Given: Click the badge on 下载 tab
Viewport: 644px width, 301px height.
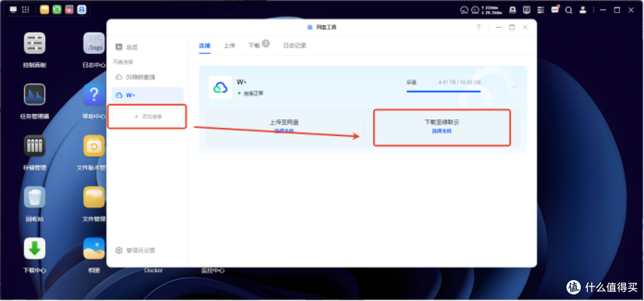Looking at the screenshot, I should coord(266,43).
